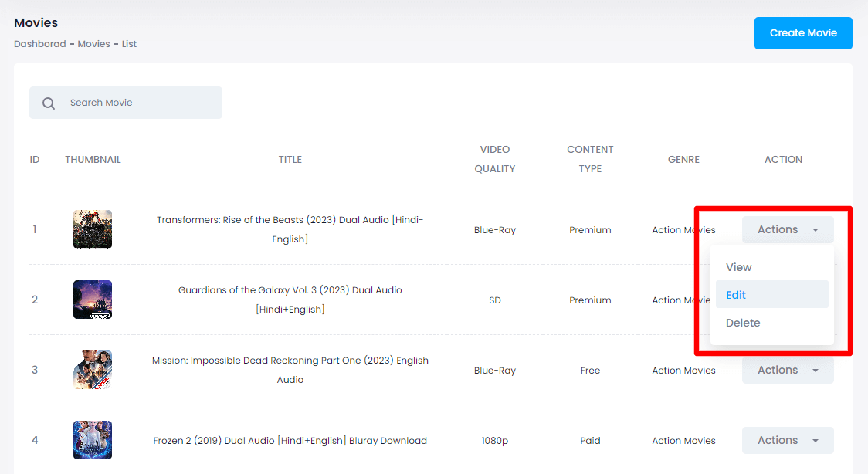The height and width of the screenshot is (474, 868).
Task: Click Premium type in Transformers row
Action: [x=590, y=229]
